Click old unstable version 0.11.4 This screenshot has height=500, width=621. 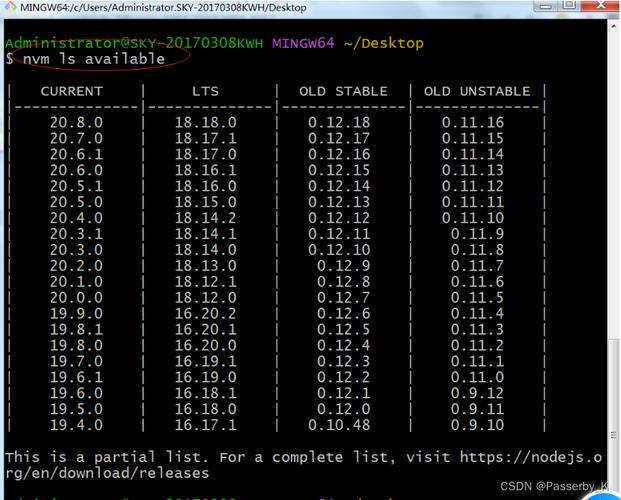pos(478,313)
